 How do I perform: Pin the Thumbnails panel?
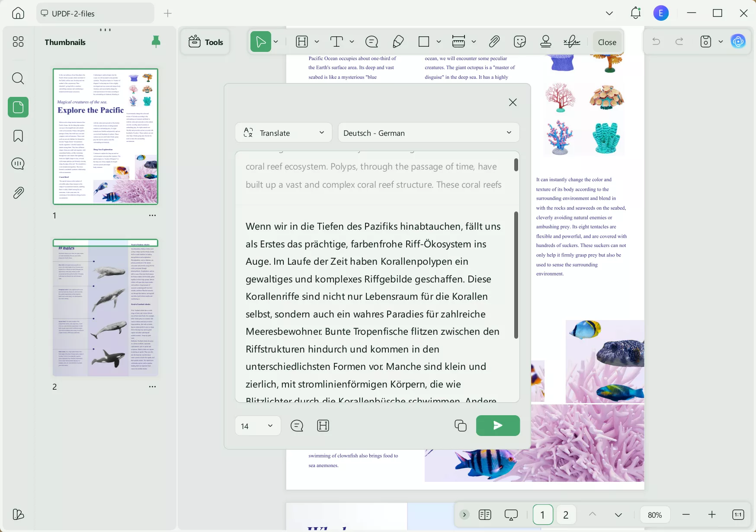click(156, 42)
